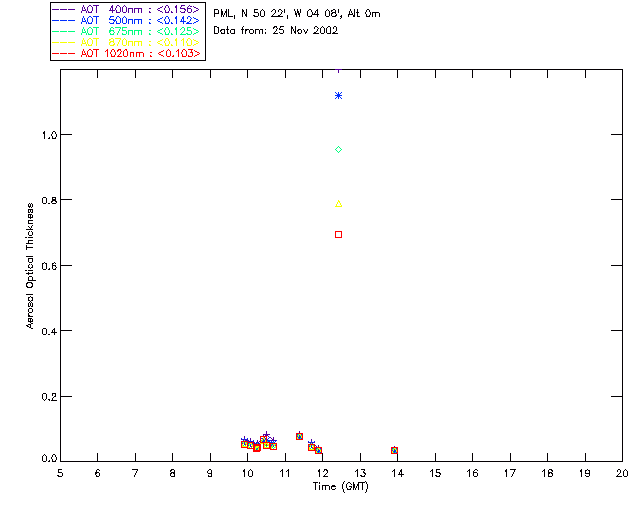This screenshot has width=640, height=512.
Task: Click the x-axis label 9
Action: tap(210, 473)
